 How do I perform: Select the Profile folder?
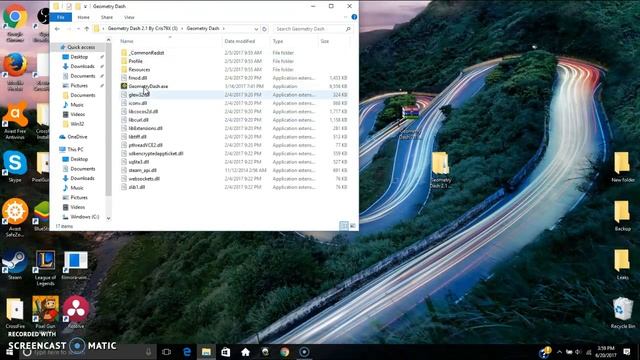(136, 61)
